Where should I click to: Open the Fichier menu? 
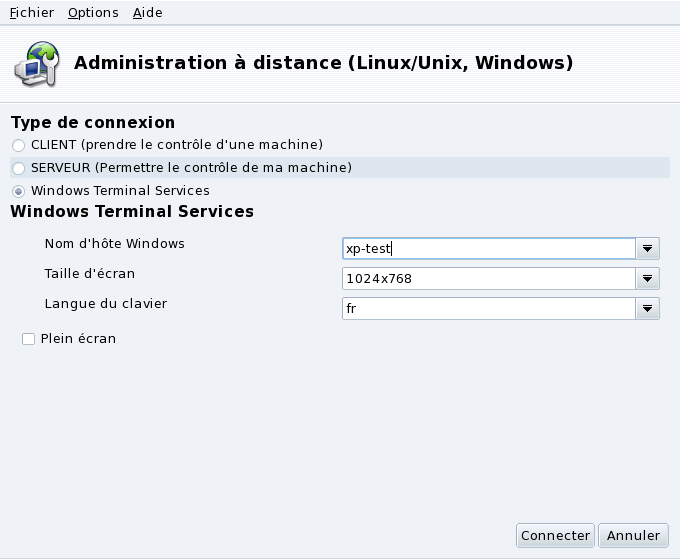(x=32, y=13)
